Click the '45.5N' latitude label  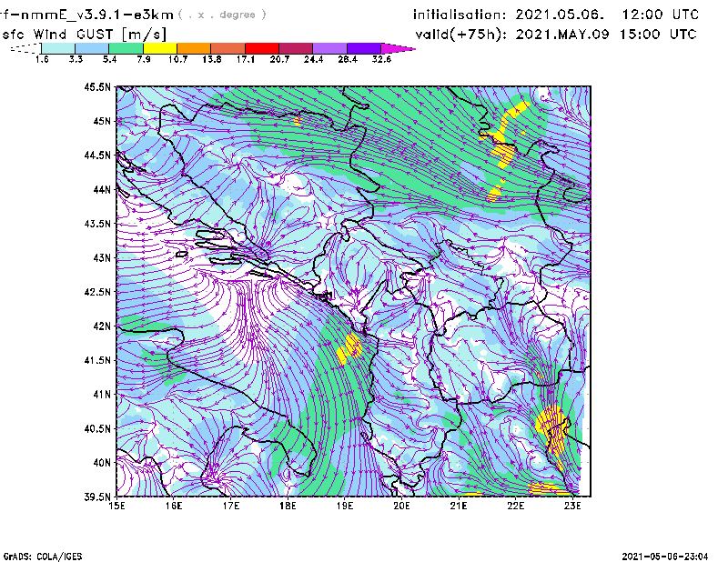click(x=97, y=86)
